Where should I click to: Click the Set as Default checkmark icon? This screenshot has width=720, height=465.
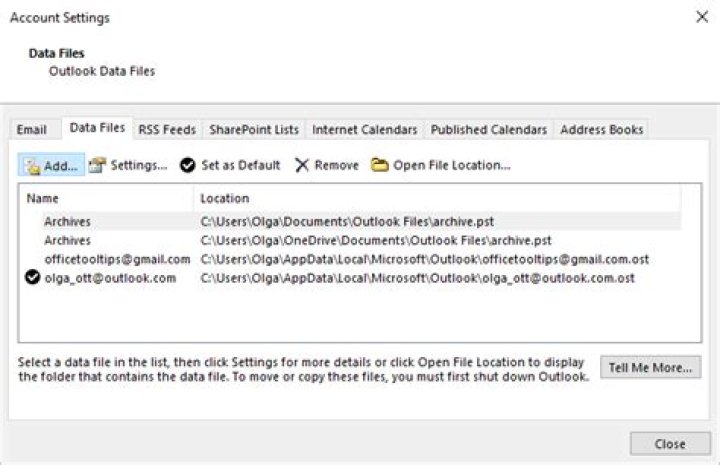tap(187, 165)
